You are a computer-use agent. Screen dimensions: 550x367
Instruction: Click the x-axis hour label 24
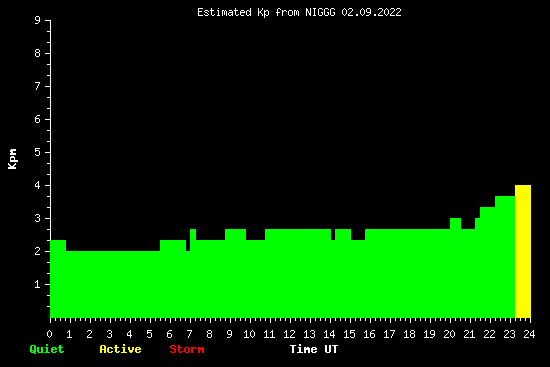[x=529, y=334]
